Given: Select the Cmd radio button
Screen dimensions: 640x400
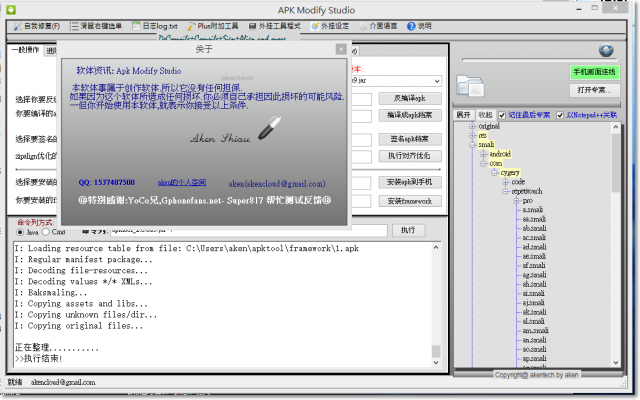Looking at the screenshot, I should click(46, 232).
